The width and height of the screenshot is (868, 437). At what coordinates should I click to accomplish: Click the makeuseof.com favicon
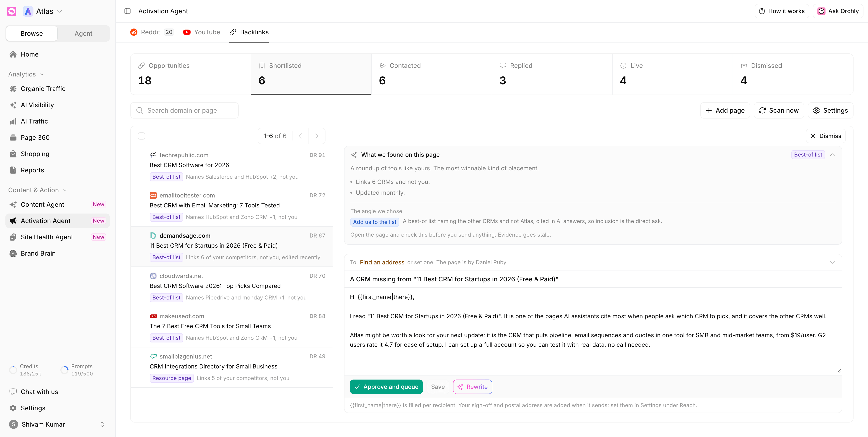[153, 316]
